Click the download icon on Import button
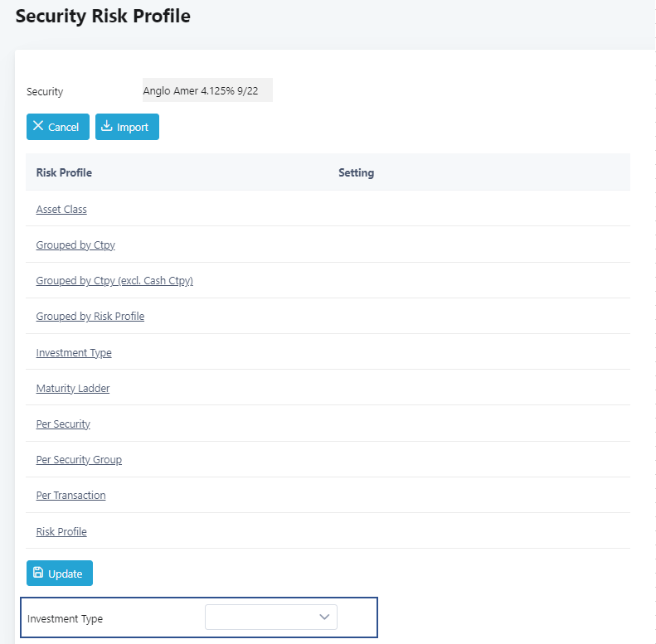The image size is (656, 644). tap(107, 126)
